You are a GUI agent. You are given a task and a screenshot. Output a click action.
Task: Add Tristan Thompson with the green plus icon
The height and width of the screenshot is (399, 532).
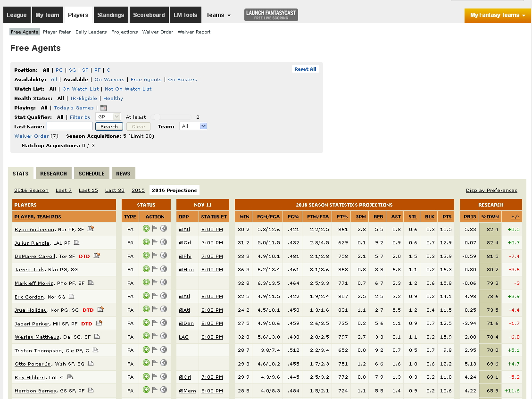pyautogui.click(x=146, y=349)
